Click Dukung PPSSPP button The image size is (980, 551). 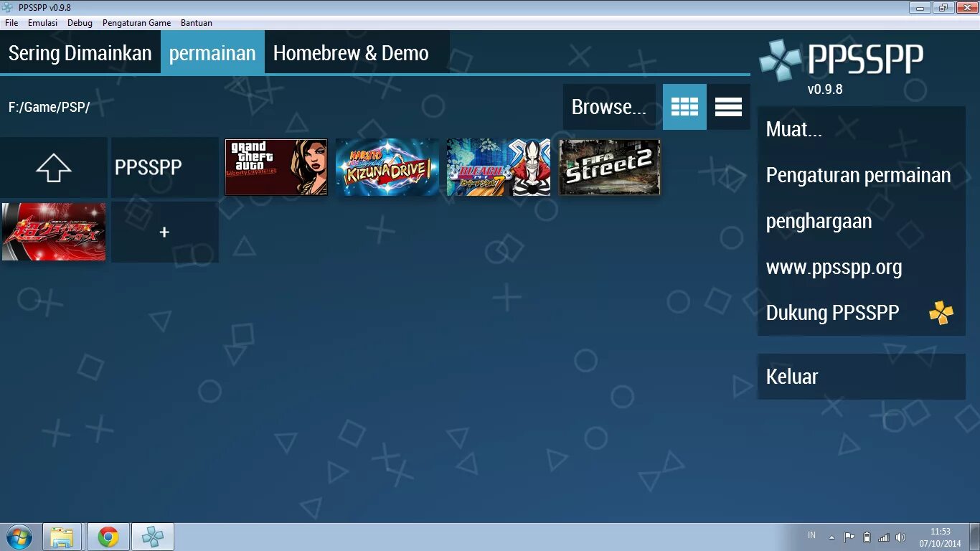[861, 313]
